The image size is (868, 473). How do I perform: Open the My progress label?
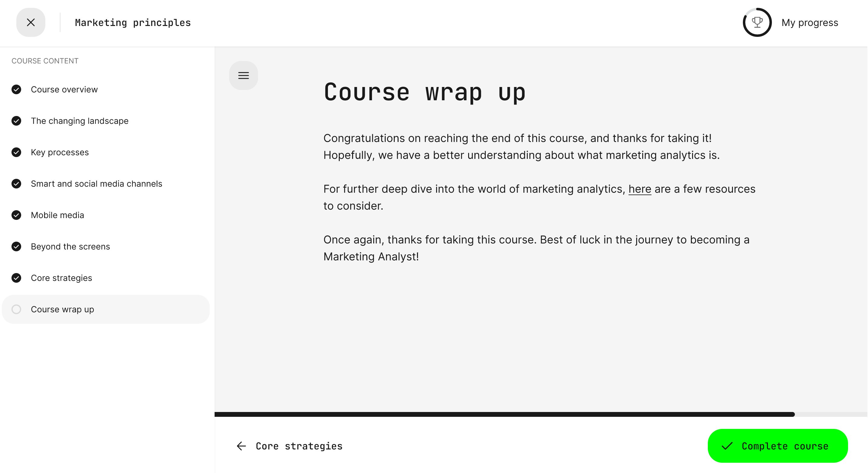(x=809, y=23)
